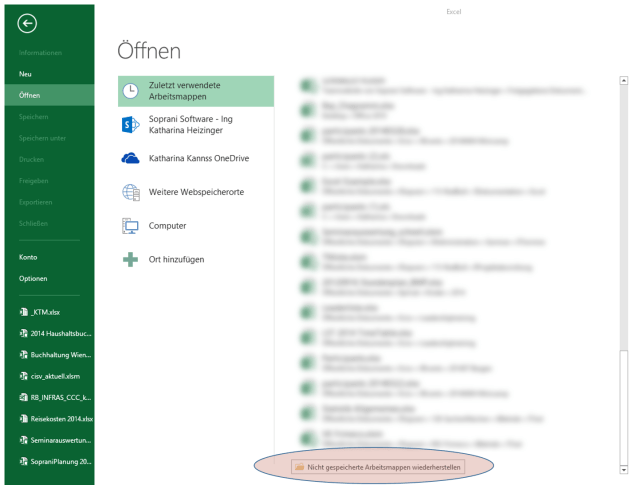
Task: Open the Soprani Software SharePoint location
Action: pos(130,125)
